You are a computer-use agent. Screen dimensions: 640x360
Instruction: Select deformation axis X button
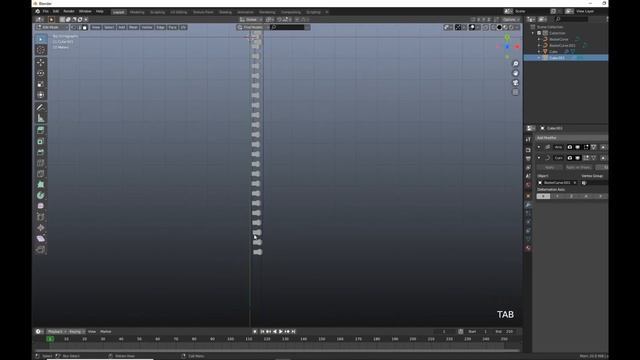[543, 196]
